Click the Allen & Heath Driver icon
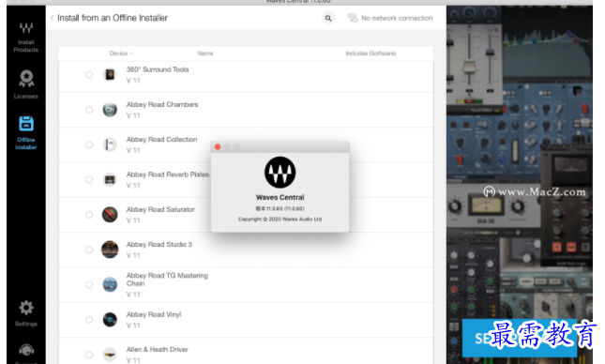The height and width of the screenshot is (364, 605). (110, 355)
